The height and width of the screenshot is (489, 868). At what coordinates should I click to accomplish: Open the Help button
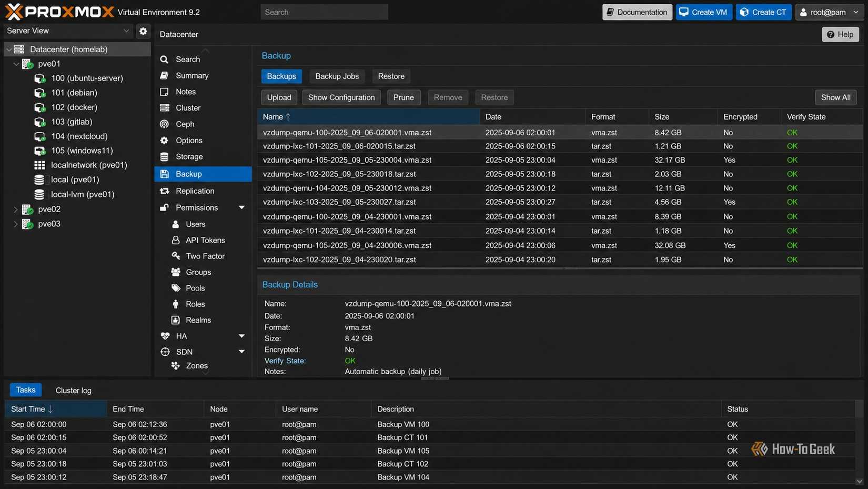point(840,34)
